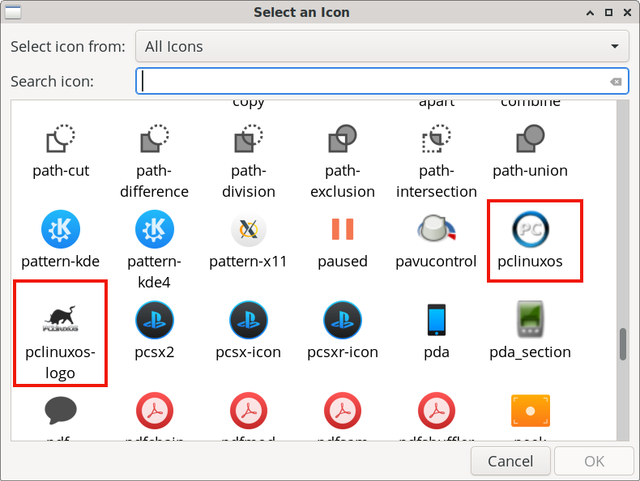The width and height of the screenshot is (640, 481).
Task: Choose the pda_section icon
Action: (x=530, y=320)
